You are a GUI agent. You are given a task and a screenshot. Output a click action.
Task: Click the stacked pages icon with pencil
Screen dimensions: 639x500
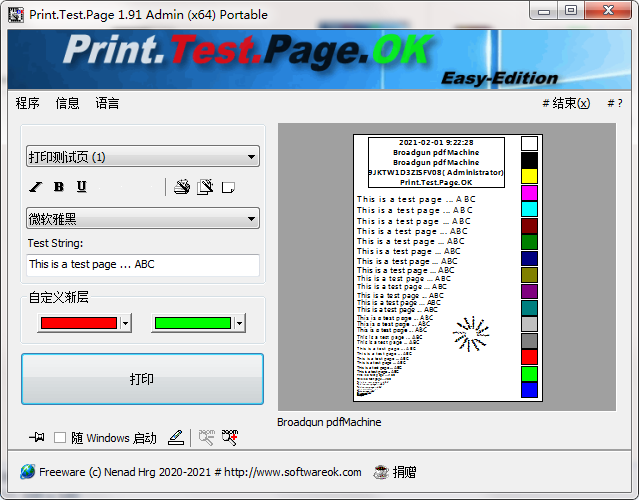point(182,187)
